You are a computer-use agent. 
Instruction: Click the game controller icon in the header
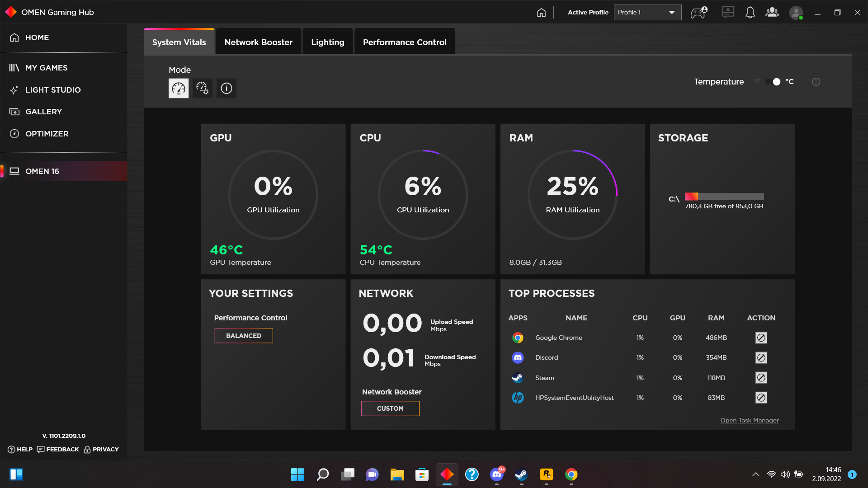699,13
